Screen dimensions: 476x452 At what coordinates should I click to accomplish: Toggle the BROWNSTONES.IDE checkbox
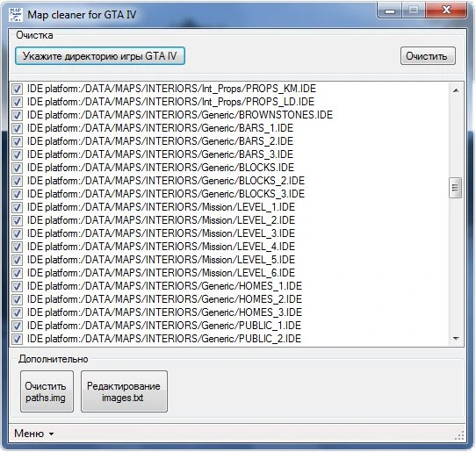[x=17, y=115]
